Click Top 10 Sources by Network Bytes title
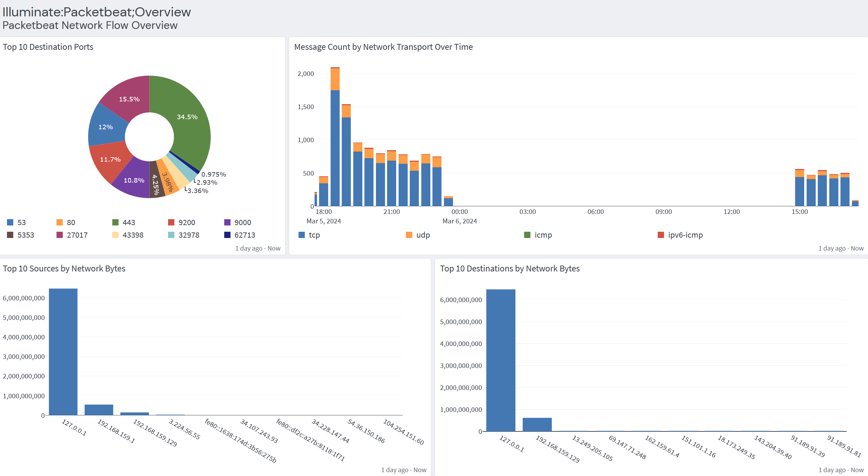Screen dimensions: 868x476 click(x=64, y=269)
